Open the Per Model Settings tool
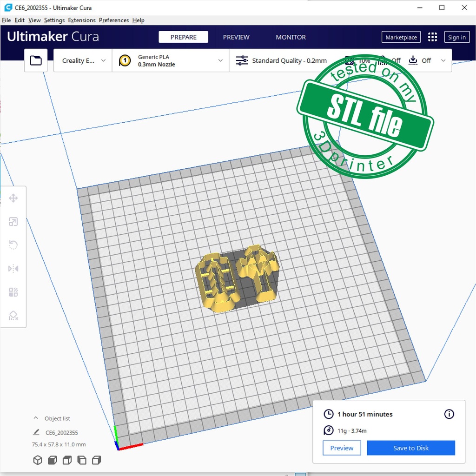The height and width of the screenshot is (476, 476). pos(13,292)
